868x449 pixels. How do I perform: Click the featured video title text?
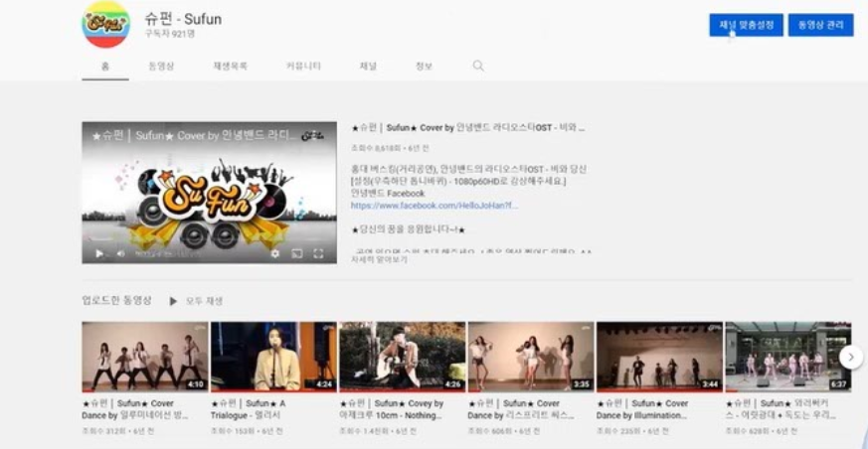468,128
